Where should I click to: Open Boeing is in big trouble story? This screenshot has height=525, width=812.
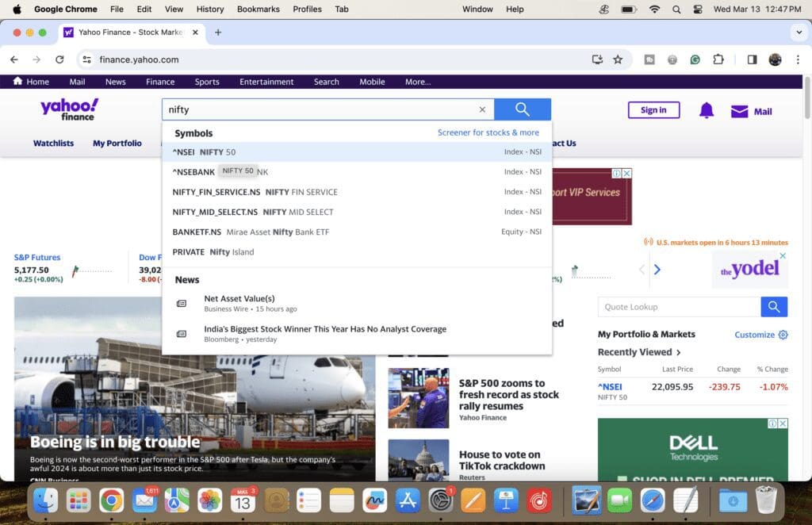115,443
